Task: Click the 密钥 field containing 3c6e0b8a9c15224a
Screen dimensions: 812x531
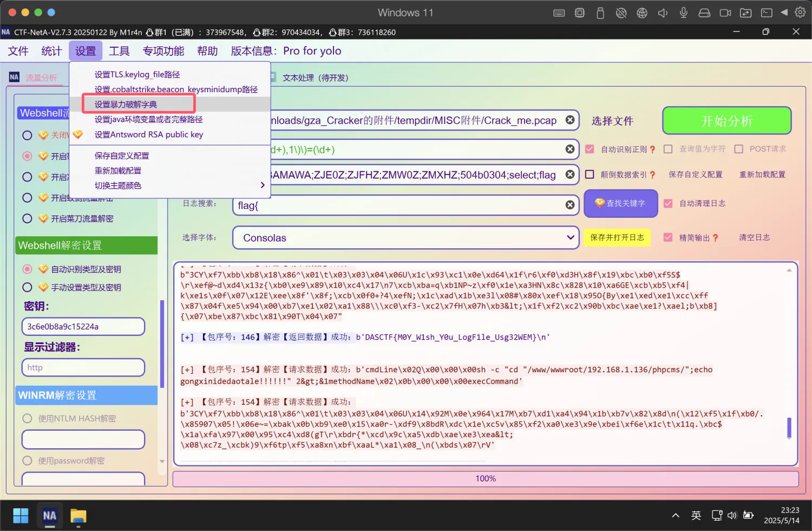Action: pos(83,327)
